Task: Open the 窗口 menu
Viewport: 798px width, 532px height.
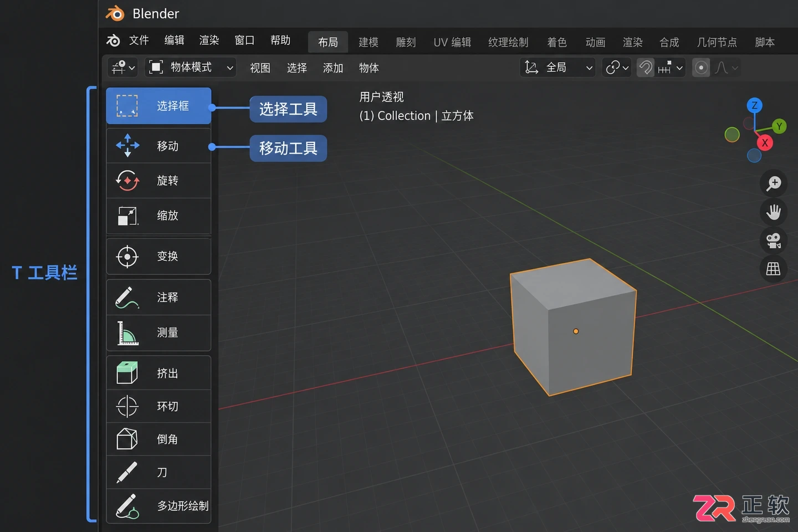Action: point(244,40)
